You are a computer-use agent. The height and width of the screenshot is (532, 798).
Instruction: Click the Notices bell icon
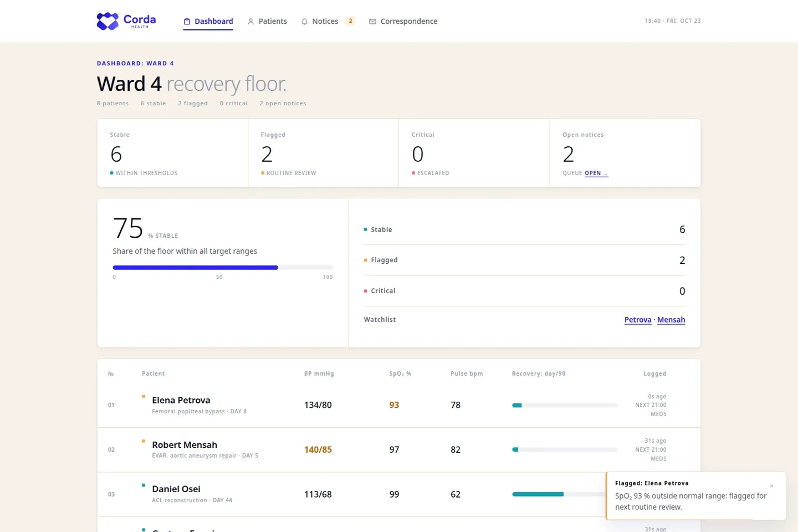click(304, 22)
